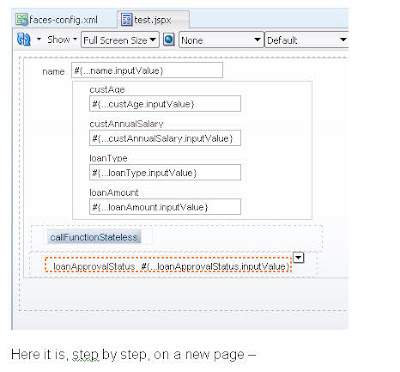
Task: Open the None dropdown
Action: point(221,40)
